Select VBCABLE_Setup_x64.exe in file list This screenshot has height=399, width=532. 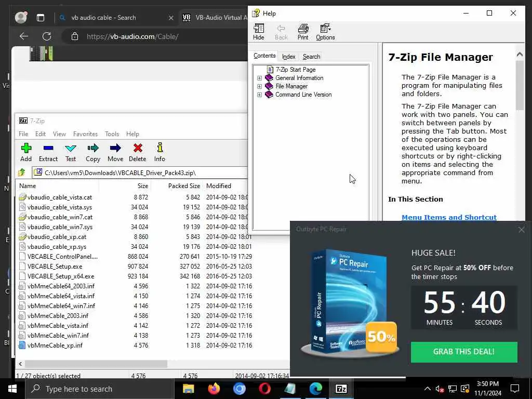point(61,276)
